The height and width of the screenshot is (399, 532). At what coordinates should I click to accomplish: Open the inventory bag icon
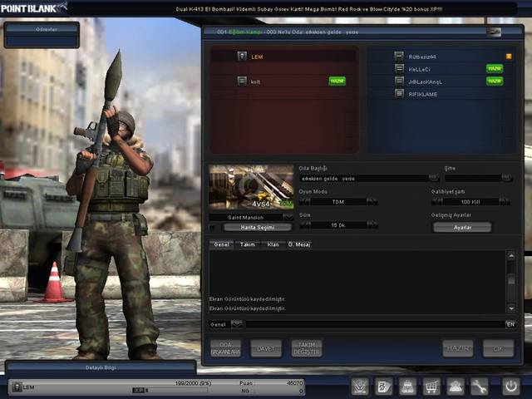408,387
